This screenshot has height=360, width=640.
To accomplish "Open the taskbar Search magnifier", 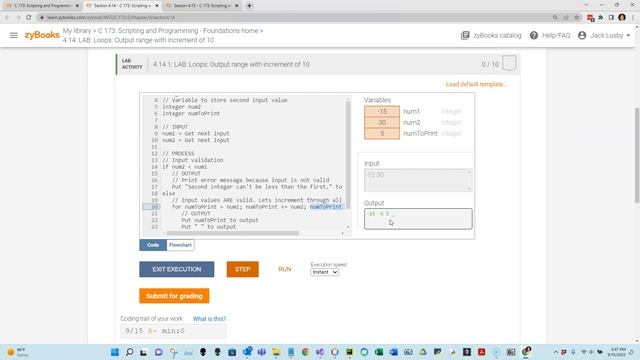I will click(x=129, y=352).
